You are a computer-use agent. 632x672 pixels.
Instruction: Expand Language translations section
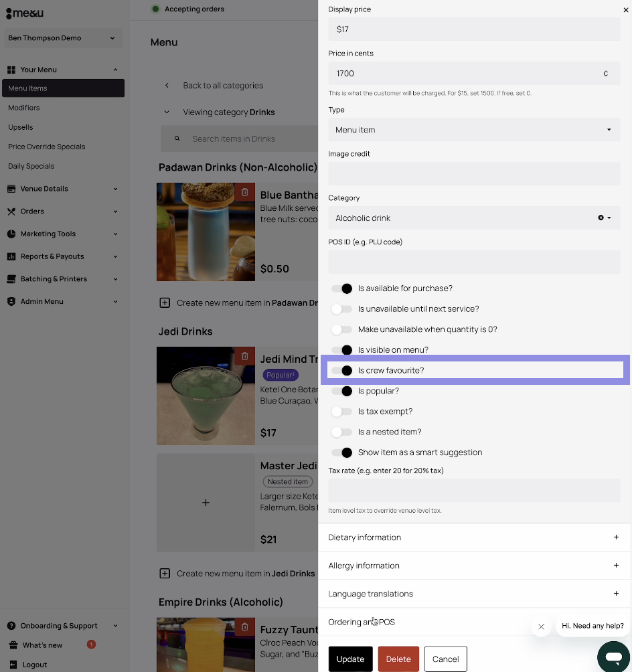[x=474, y=594]
